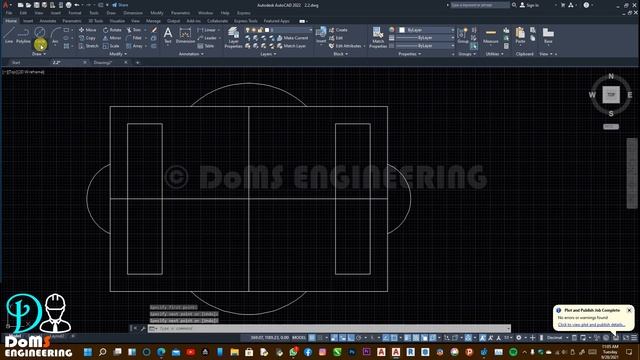This screenshot has height=360, width=640.
Task: Switch to the Drawing file tab
Action: tap(103, 62)
